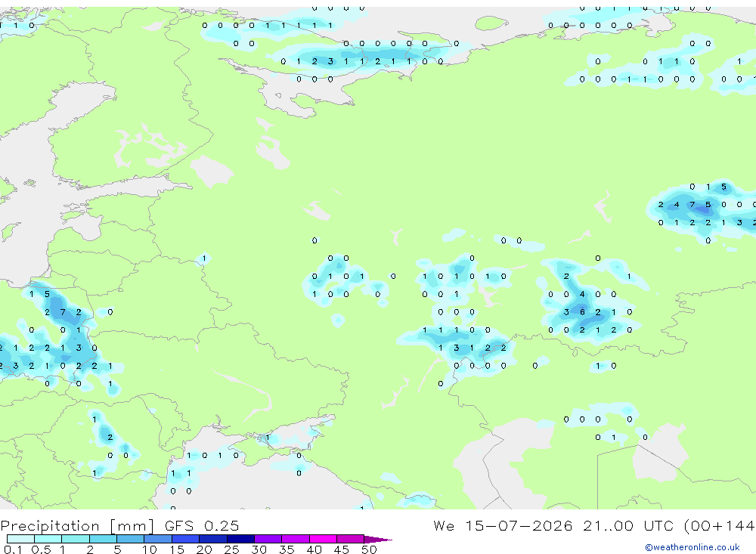The width and height of the screenshot is (756, 554).
Task: Click the legend label '40'
Action: pos(314,549)
